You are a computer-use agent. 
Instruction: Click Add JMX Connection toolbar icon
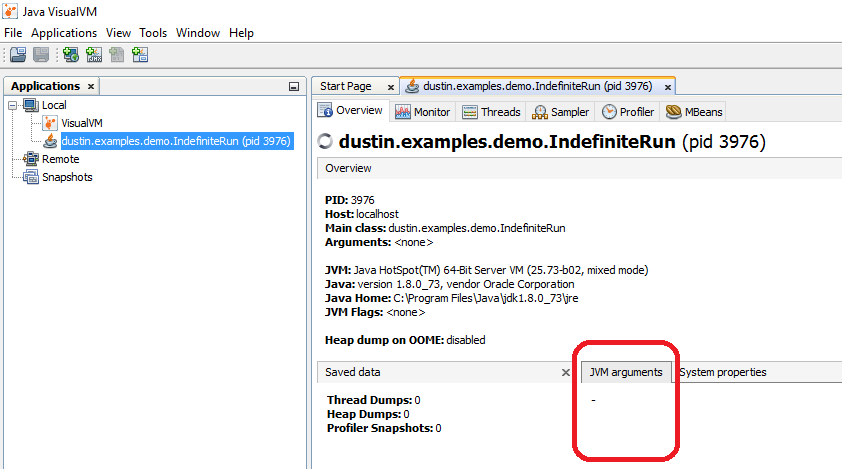pyautogui.click(x=94, y=54)
